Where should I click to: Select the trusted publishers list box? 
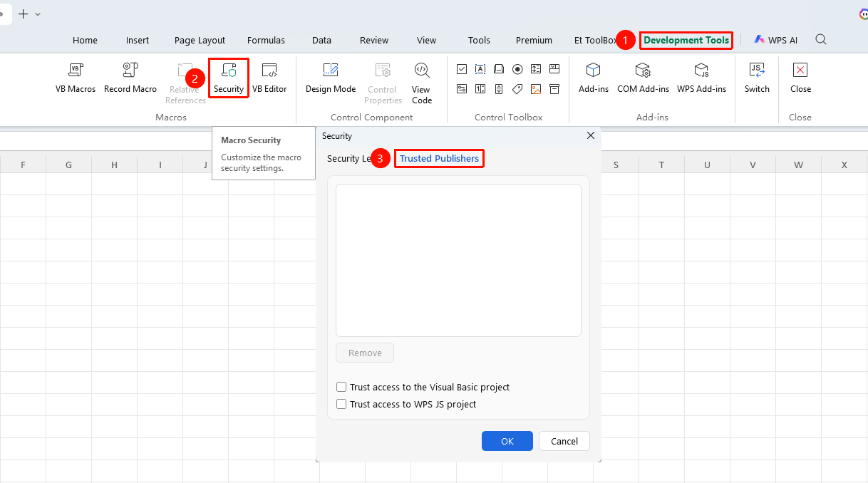(x=458, y=260)
